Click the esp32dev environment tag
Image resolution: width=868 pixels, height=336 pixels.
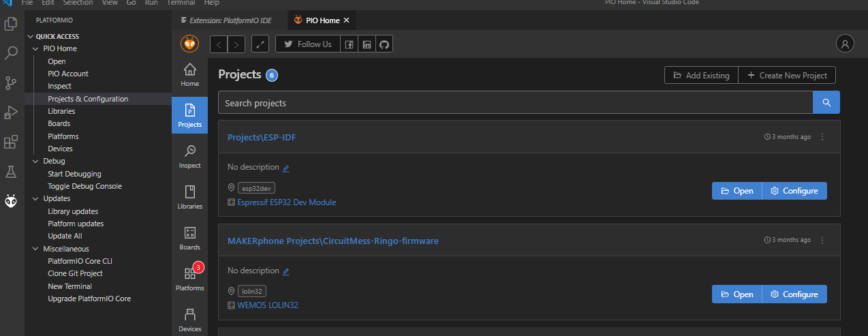[256, 188]
